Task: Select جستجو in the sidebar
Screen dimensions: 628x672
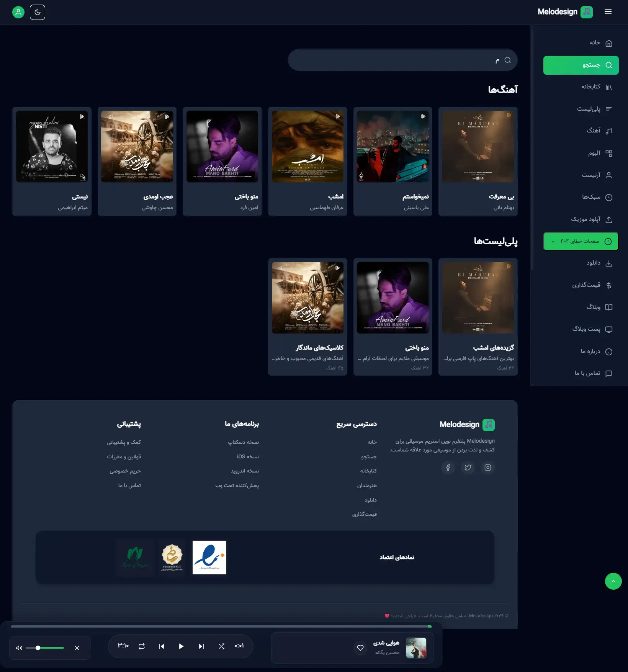Action: pos(581,65)
